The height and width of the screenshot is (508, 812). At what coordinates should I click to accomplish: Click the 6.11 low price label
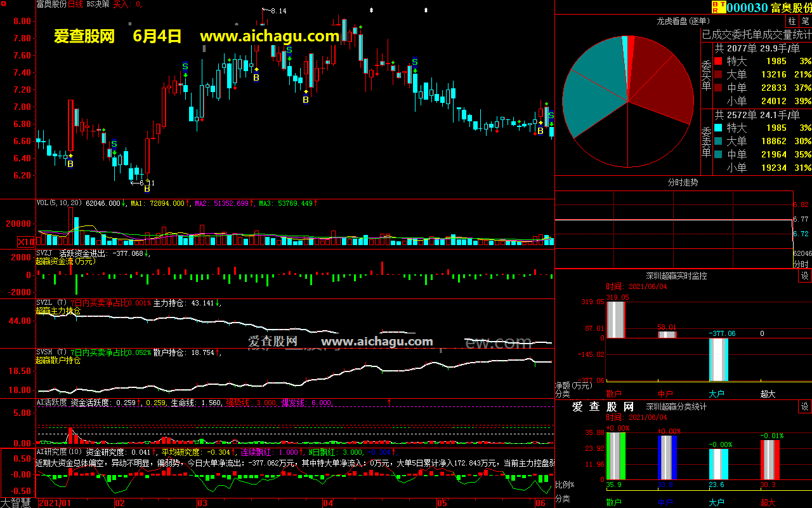tap(147, 182)
